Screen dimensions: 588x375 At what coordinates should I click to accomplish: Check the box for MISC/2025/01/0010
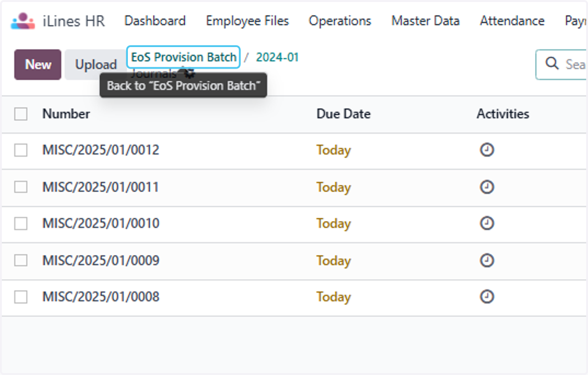21,224
